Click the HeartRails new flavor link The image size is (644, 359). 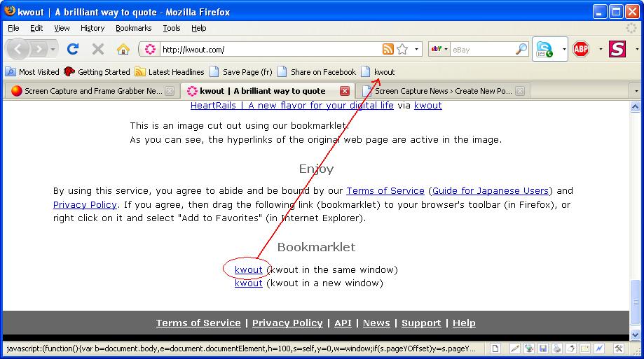coord(292,106)
